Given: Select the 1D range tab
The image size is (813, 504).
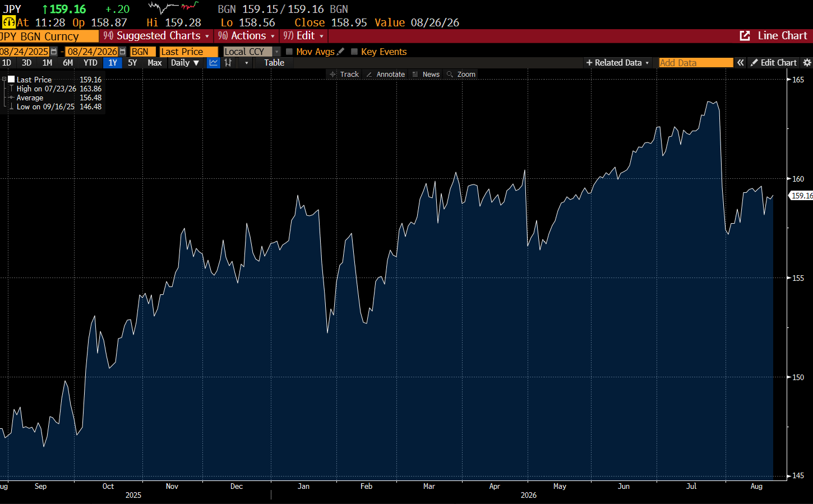Looking at the screenshot, I should (7, 63).
